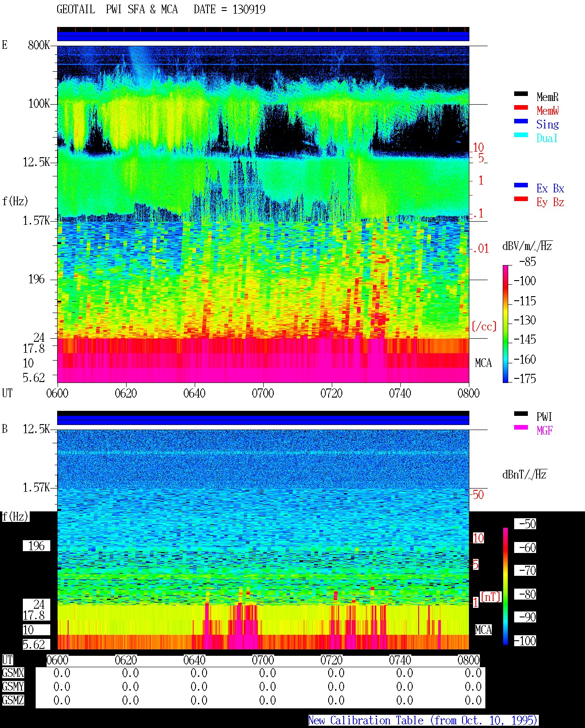Viewport: 585px width, 728px height.
Task: Click the New Calibration Table link
Action: 423,721
